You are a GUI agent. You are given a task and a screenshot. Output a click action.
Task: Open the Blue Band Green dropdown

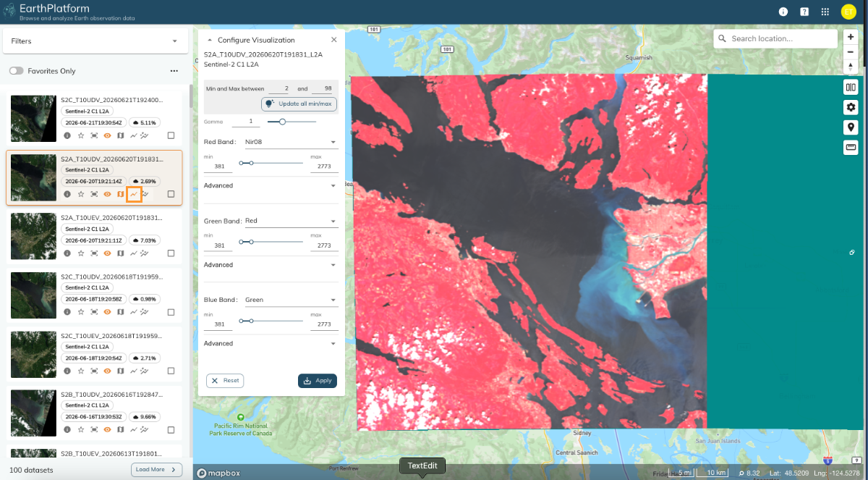(x=291, y=300)
